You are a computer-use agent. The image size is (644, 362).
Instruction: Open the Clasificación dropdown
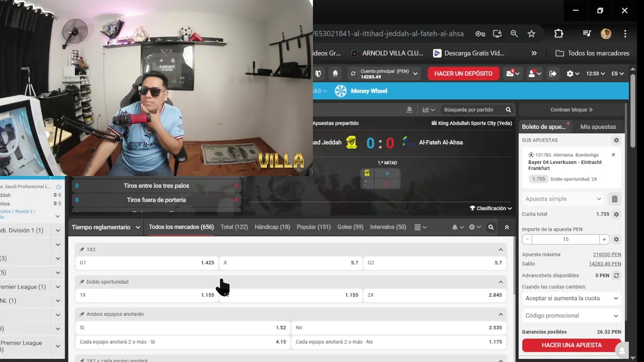491,208
